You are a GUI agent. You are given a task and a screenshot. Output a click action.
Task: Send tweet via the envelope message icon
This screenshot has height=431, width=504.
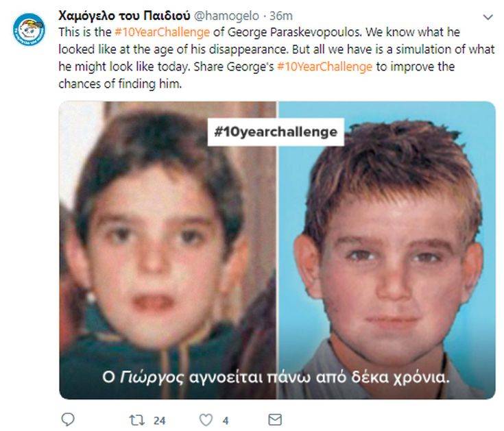pos(275,419)
